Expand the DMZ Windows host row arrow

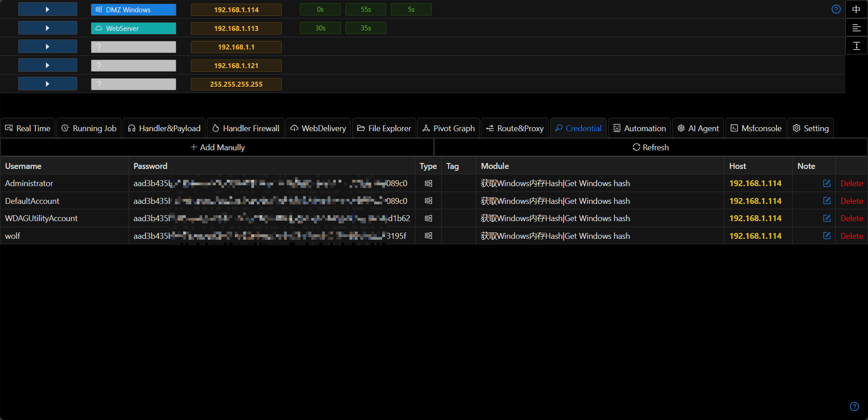(48, 10)
